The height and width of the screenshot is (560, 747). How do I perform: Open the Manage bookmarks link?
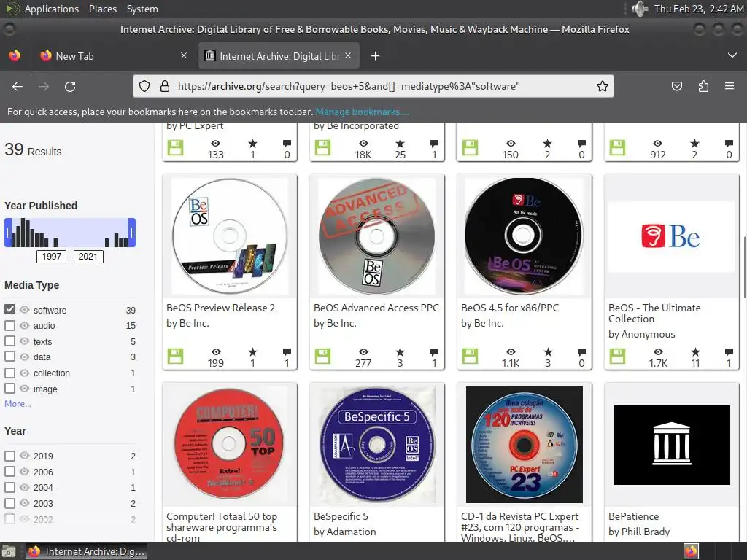coord(362,112)
